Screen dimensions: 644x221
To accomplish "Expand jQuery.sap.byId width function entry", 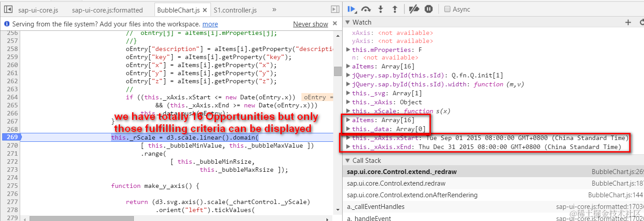I will (x=349, y=84).
